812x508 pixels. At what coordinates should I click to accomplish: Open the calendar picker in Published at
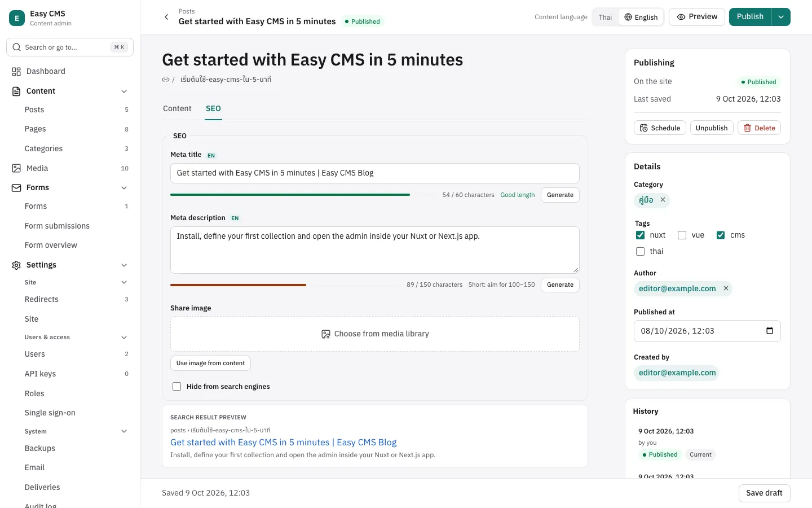[770, 331]
